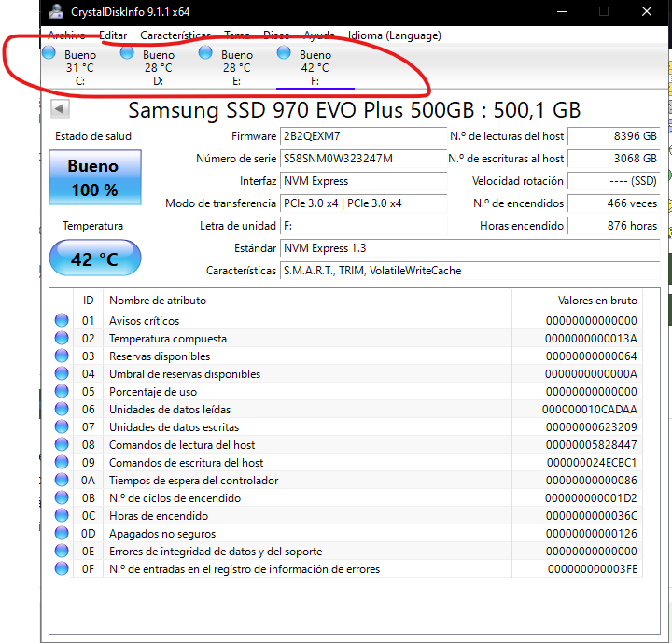Screen dimensions: 672x643
Task: Click status orb of attribute 0A Tiempos de espera
Action: point(62,480)
